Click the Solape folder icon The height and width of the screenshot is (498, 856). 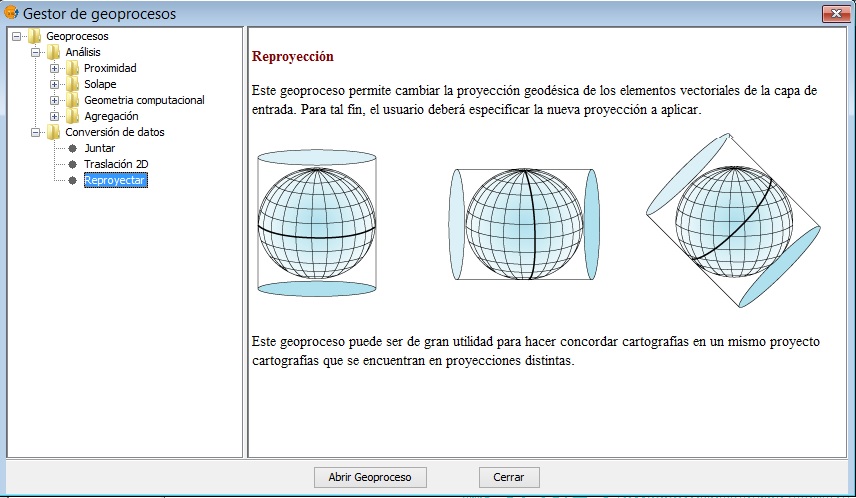tap(72, 84)
